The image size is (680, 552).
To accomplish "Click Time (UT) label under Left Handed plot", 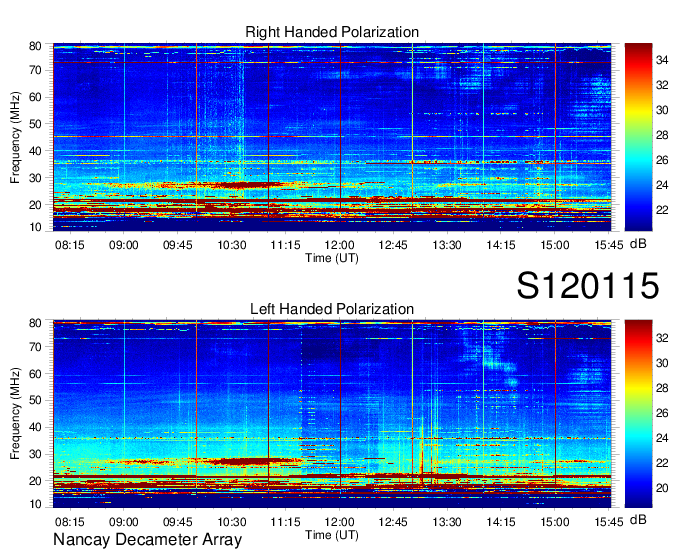I will (x=332, y=535).
